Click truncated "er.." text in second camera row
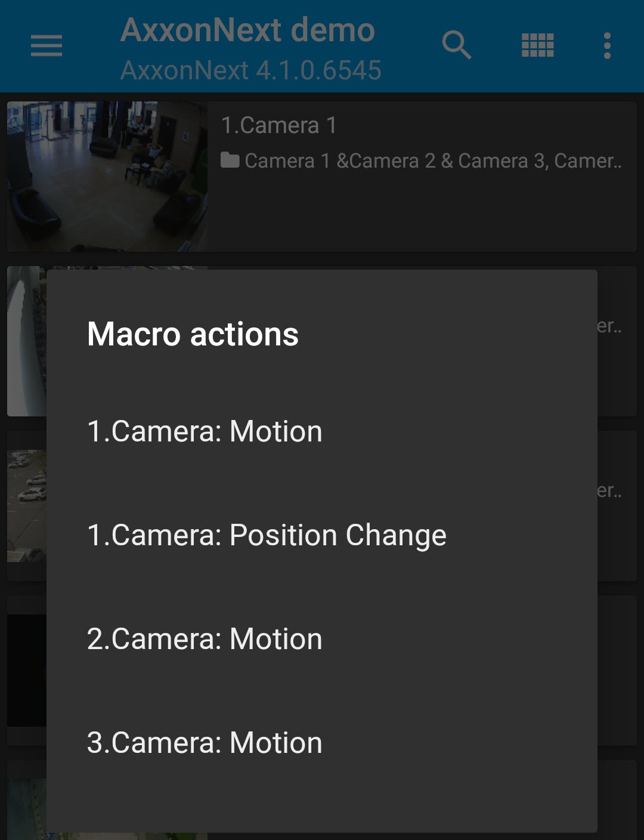 [x=609, y=326]
